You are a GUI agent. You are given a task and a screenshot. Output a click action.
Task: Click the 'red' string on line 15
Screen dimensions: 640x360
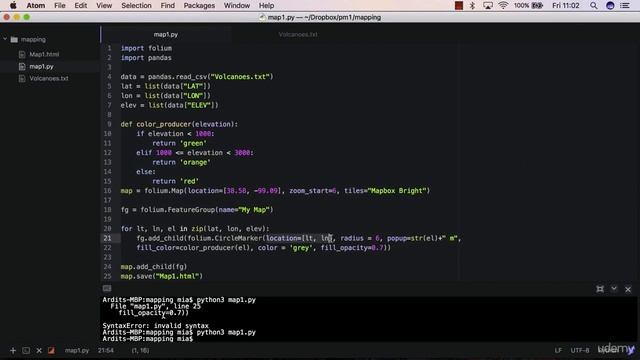click(x=189, y=181)
